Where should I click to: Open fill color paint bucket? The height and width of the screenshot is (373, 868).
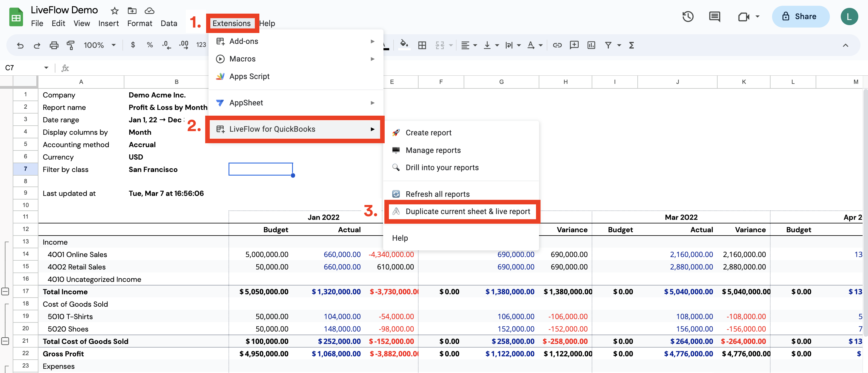[x=404, y=45]
